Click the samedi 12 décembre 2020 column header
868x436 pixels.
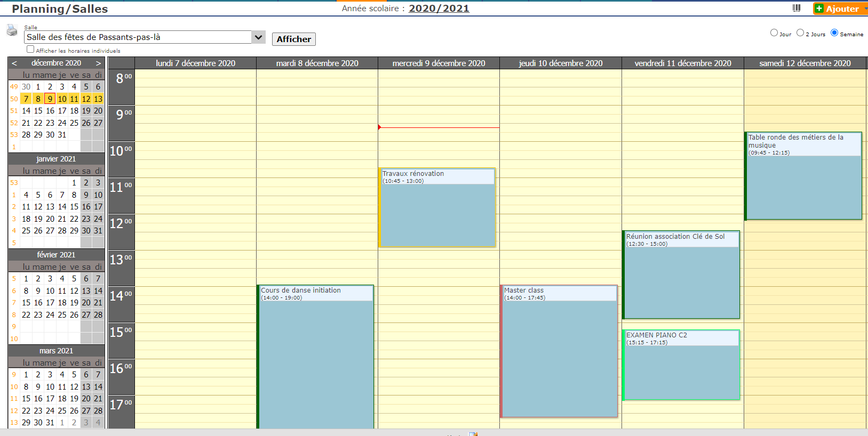(805, 63)
